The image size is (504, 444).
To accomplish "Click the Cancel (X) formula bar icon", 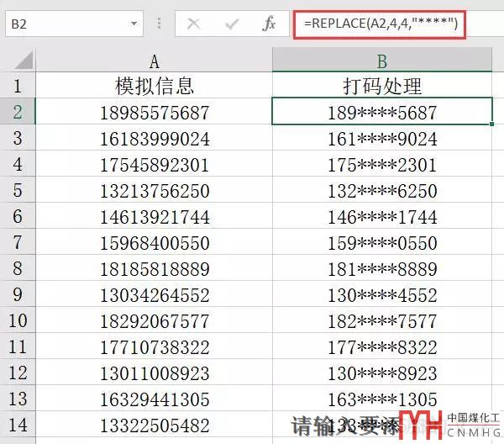I will pyautogui.click(x=193, y=24).
